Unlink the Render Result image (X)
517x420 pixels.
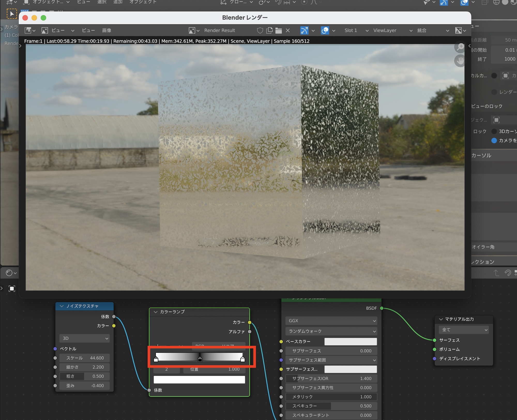(288, 30)
